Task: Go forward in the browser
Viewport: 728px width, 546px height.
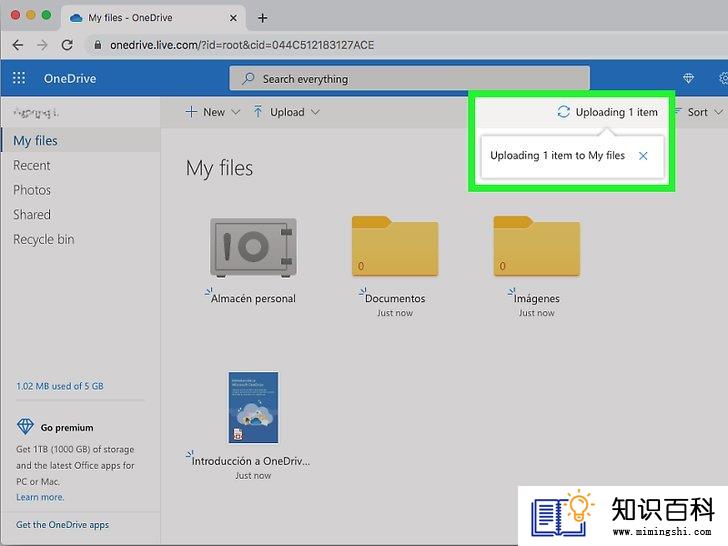Action: (42, 45)
